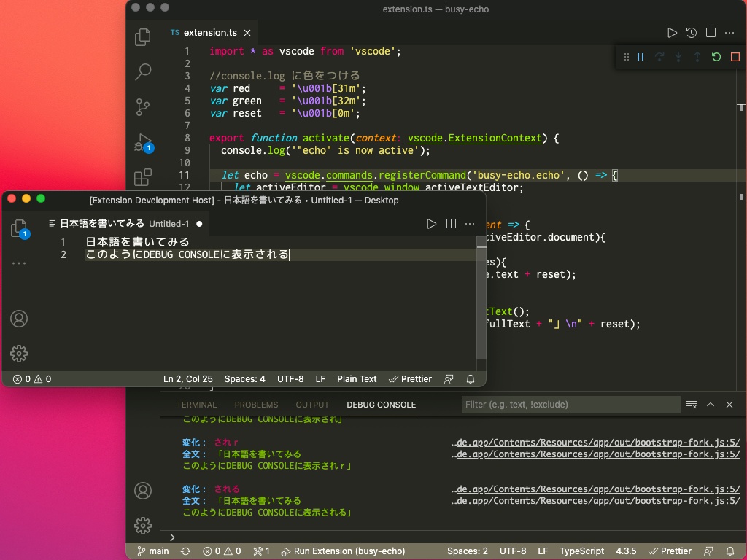Select the Untitled-1 tab in Host window
Image resolution: width=747 pixels, height=560 pixels.
coord(125,224)
